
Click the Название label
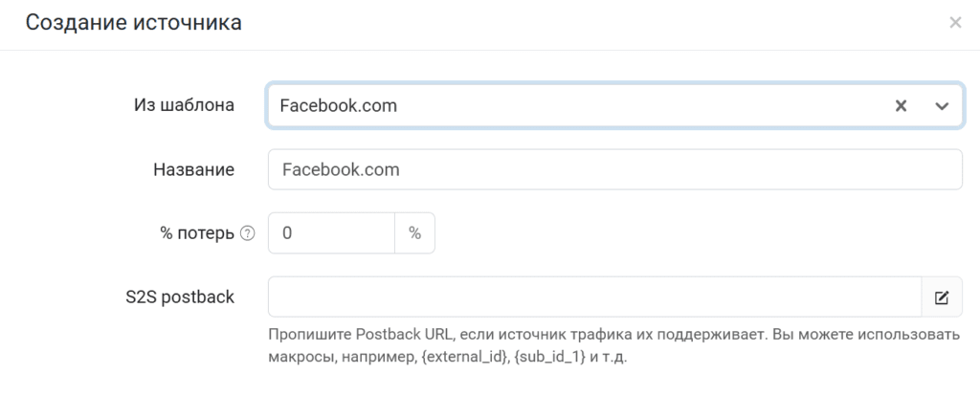click(193, 169)
